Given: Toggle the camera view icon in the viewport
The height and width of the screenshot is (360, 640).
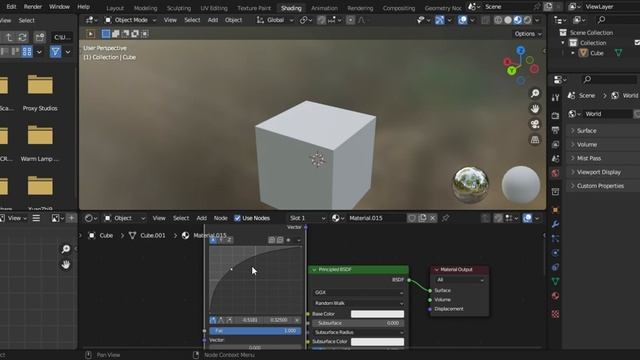Looking at the screenshot, I should click(535, 124).
